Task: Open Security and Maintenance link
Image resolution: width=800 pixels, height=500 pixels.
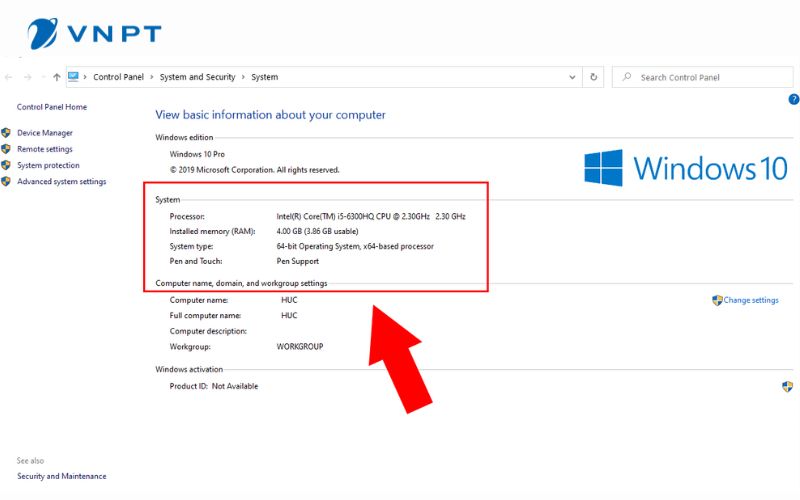Action: click(61, 476)
